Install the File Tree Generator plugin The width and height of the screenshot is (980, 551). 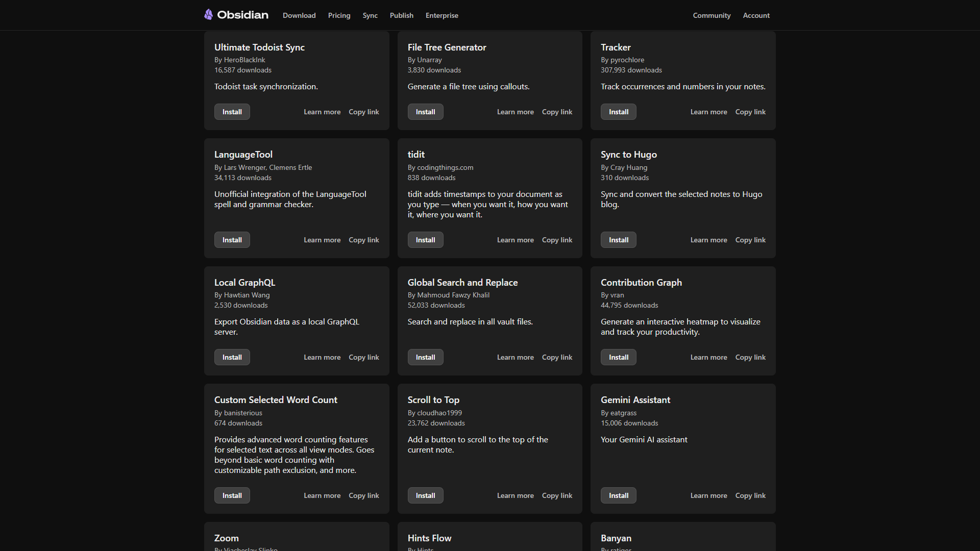click(x=425, y=112)
